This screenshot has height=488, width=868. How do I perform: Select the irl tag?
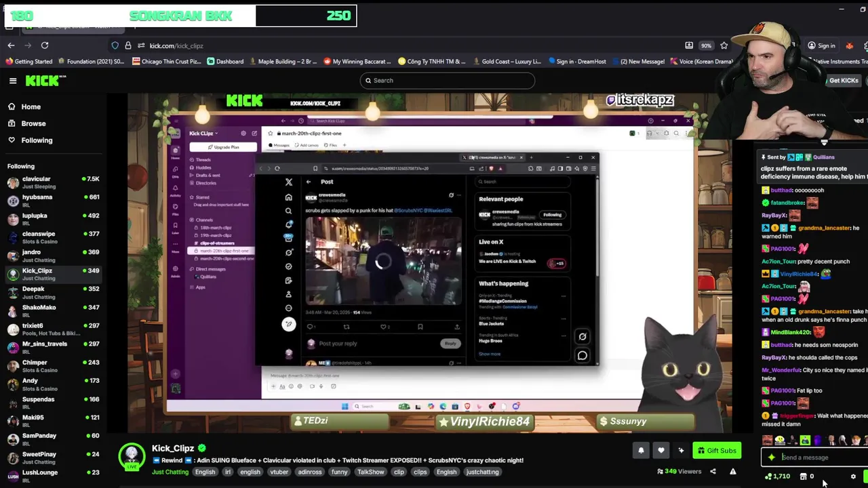[x=228, y=472]
